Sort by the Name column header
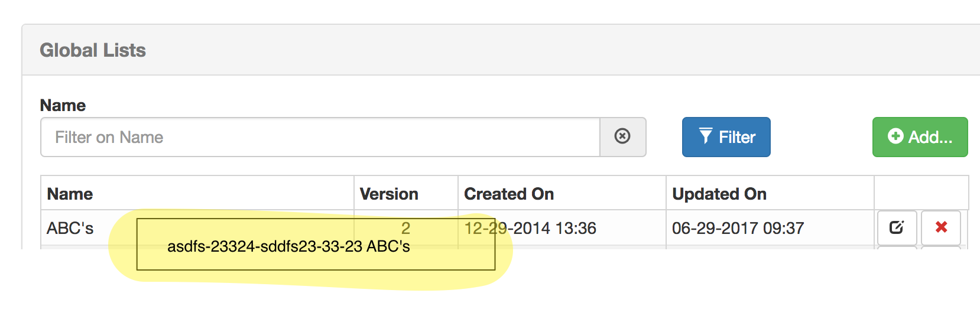980x319 pixels. (70, 194)
